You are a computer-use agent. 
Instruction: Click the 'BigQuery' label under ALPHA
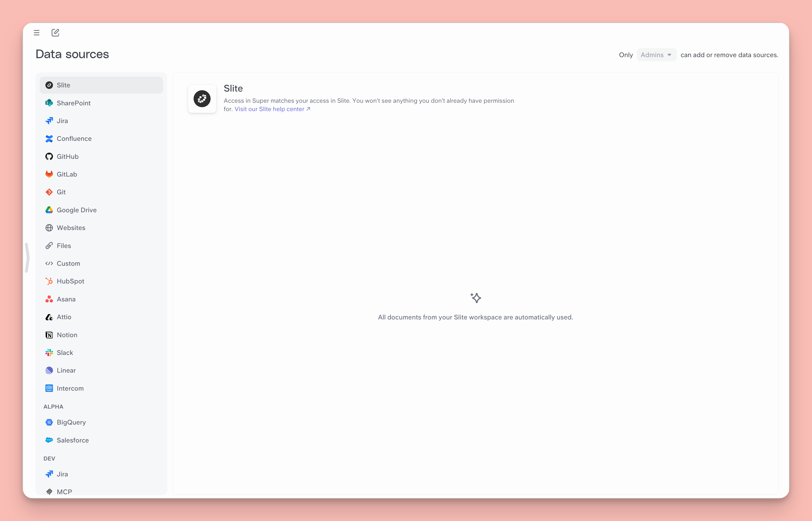tap(71, 422)
